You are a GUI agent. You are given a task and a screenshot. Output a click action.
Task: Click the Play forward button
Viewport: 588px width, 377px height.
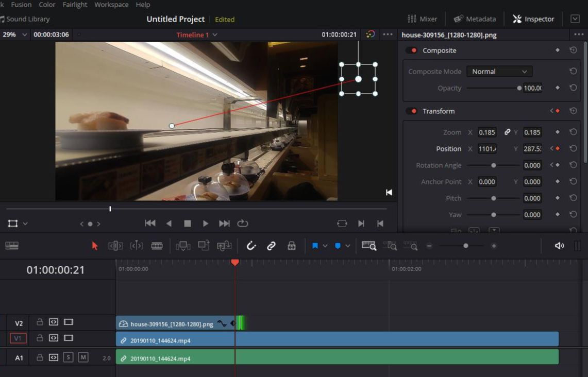click(x=206, y=224)
